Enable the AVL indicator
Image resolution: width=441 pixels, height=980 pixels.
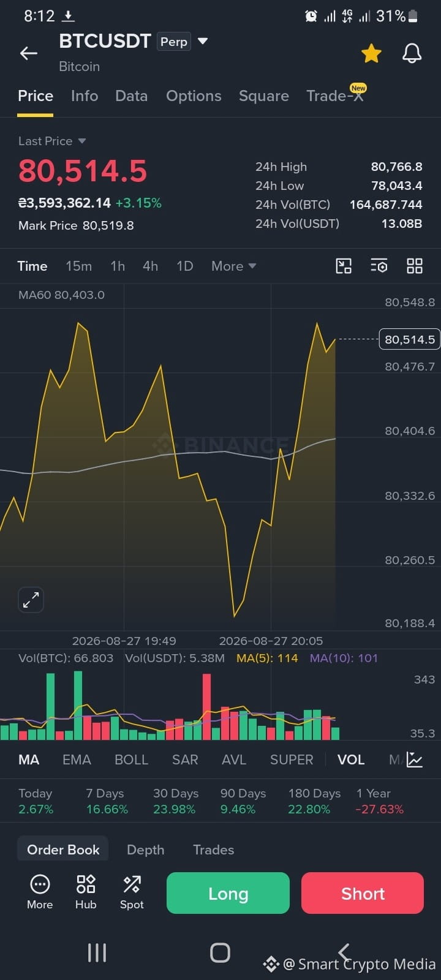click(x=234, y=759)
